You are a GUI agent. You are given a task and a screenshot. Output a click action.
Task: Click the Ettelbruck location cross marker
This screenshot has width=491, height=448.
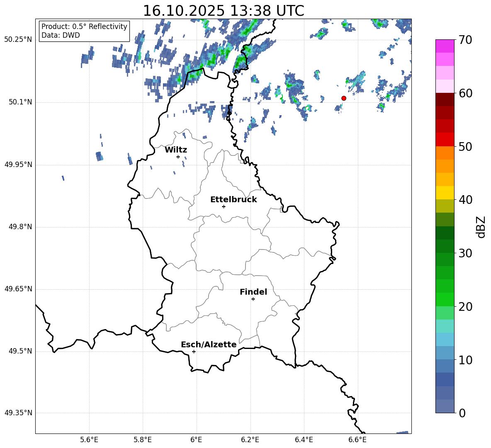pos(224,206)
